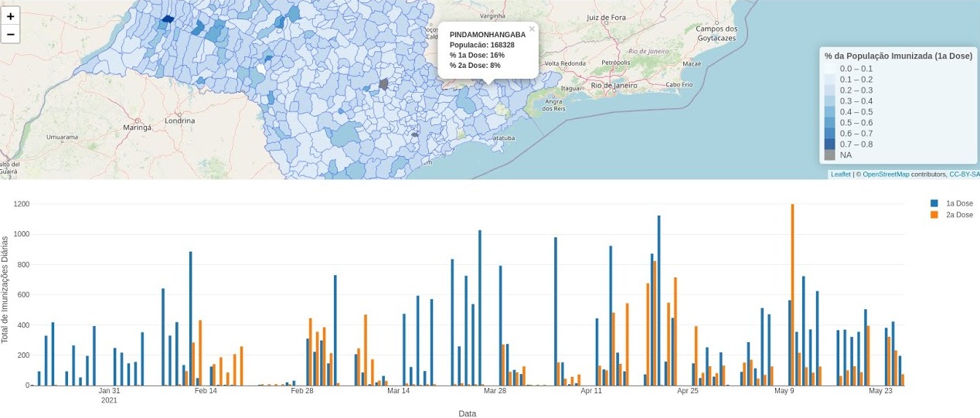Click the 0.3 – 0.4 legend swatch
980x418 pixels.
click(x=830, y=101)
